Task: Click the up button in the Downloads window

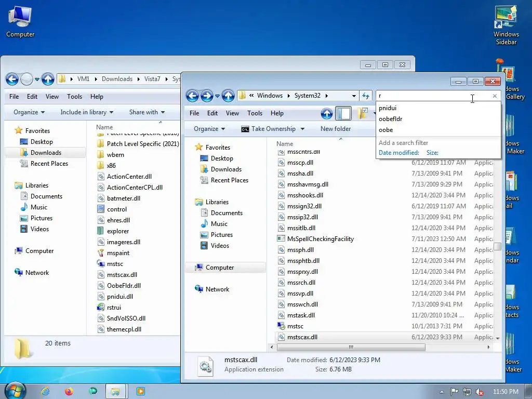Action: (x=48, y=79)
